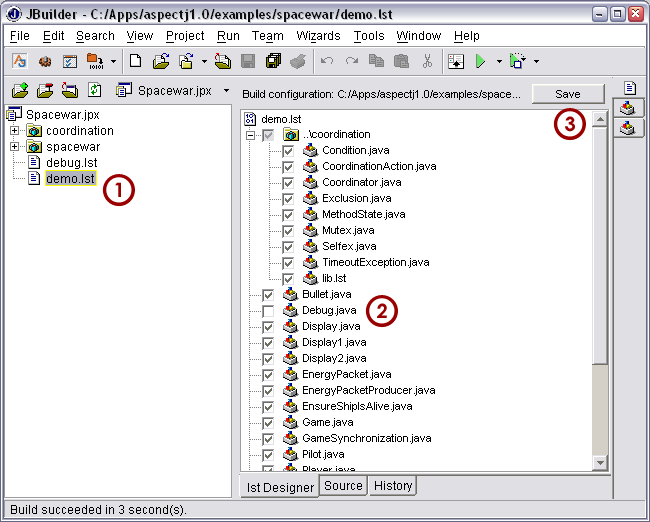
Task: Expand the coordination folder in project tree
Action: pos(15,131)
